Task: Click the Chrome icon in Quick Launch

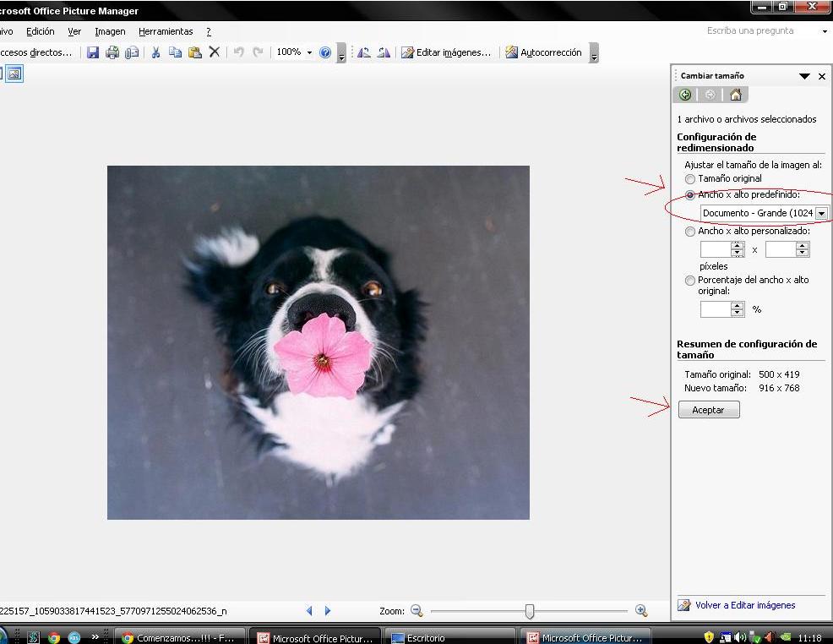Action: pos(54,637)
